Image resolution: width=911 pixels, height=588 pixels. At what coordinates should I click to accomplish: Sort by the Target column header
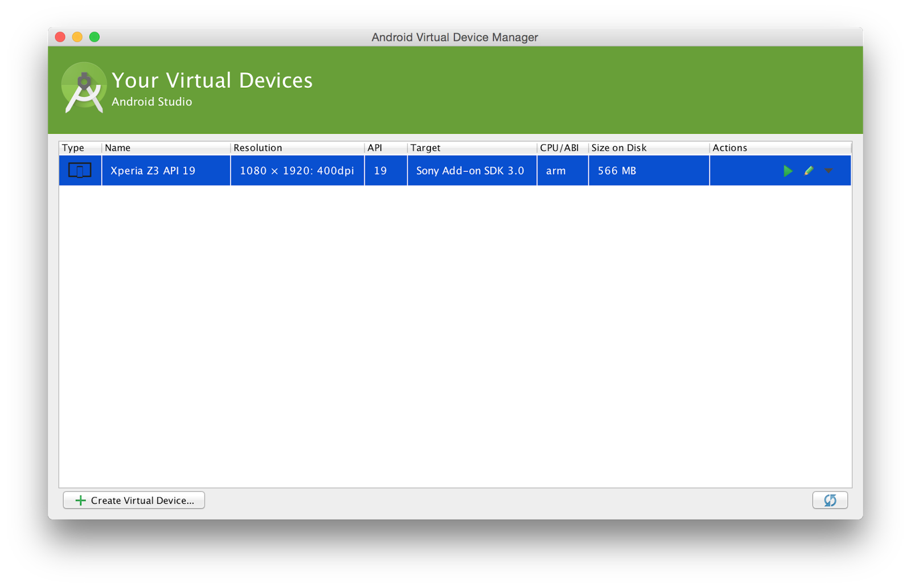(472, 148)
